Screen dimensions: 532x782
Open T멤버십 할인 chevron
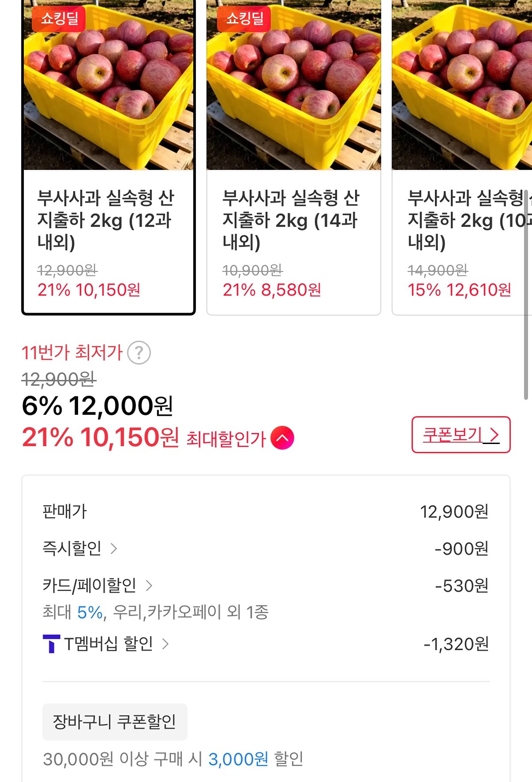click(165, 644)
